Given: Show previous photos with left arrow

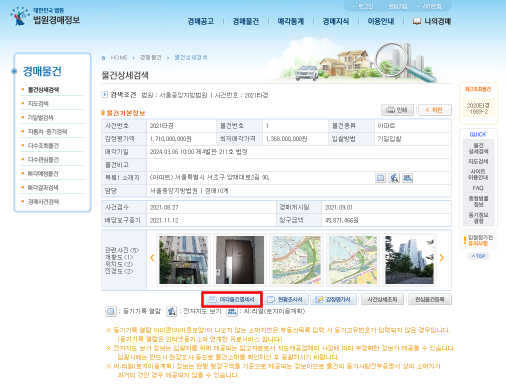Looking at the screenshot, I should coord(152,258).
